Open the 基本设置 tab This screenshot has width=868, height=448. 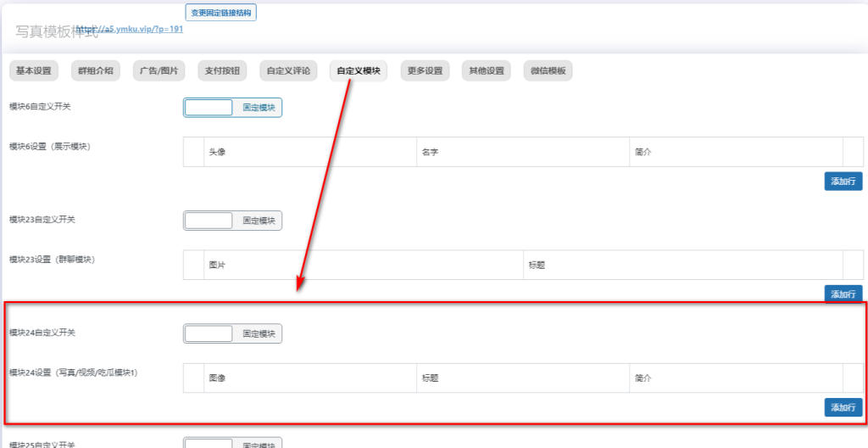coord(34,71)
